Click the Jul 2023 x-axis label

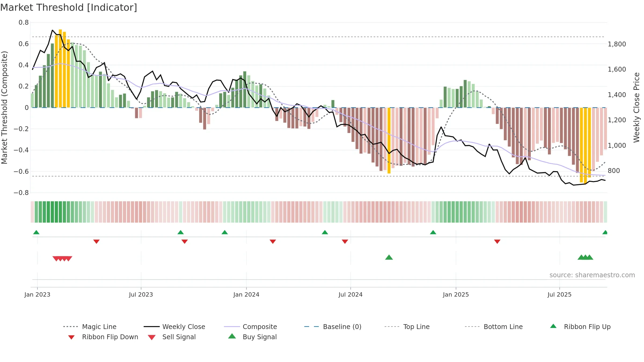(141, 294)
